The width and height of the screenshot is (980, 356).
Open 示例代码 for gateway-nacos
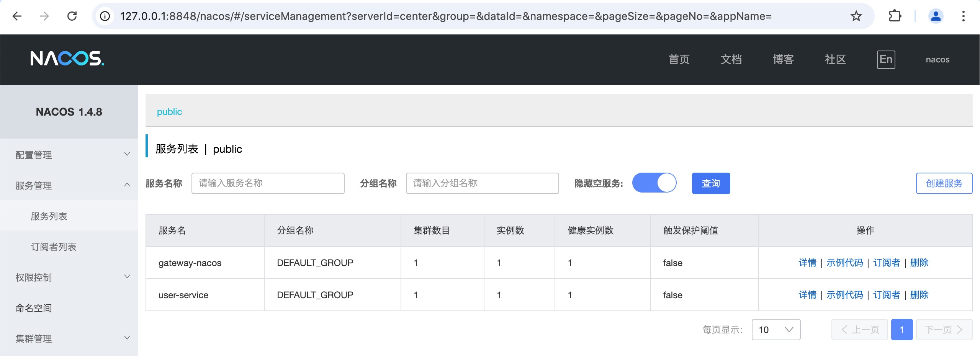point(844,263)
